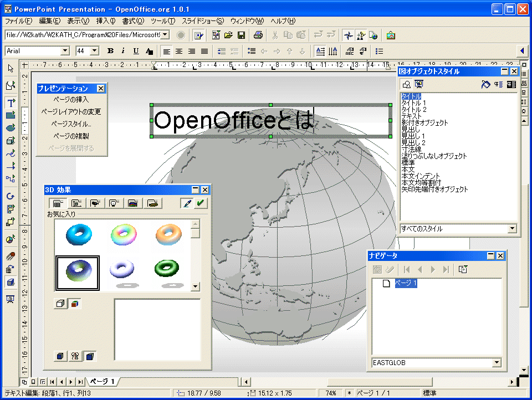Toggle underline formatting
Screen dimensions: 532x400
136,51
